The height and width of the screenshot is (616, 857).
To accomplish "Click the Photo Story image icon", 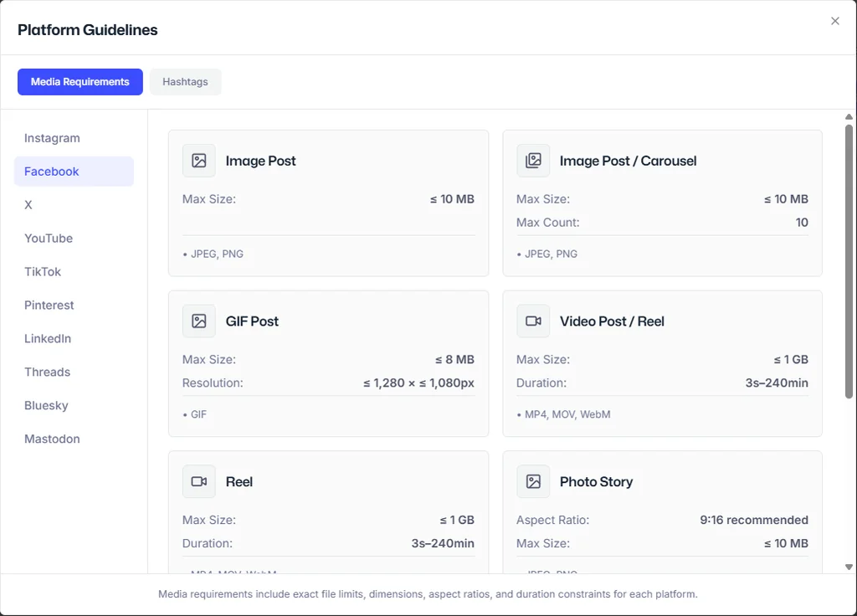I will pyautogui.click(x=533, y=481).
